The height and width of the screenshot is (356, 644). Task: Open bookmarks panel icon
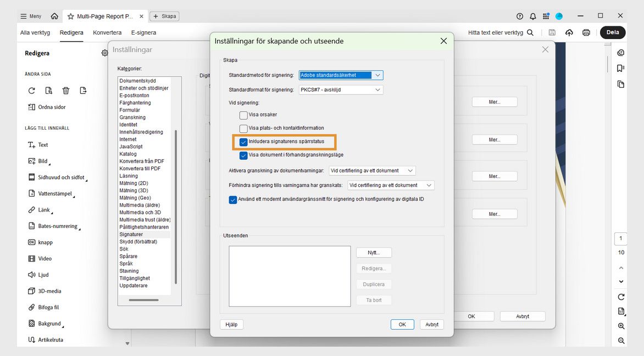click(x=620, y=68)
